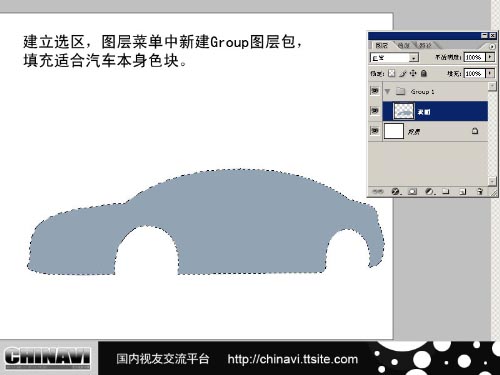Create a new layer icon
This screenshot has height=375, width=500.
462,192
